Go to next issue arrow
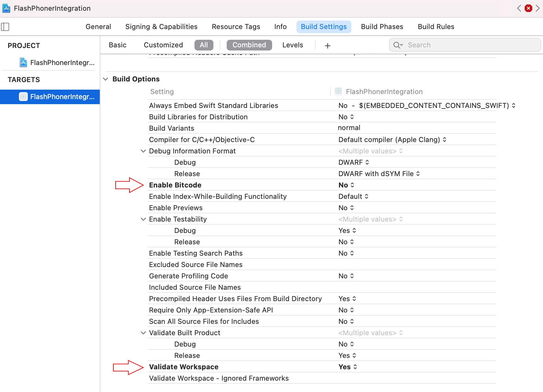 [537, 8]
